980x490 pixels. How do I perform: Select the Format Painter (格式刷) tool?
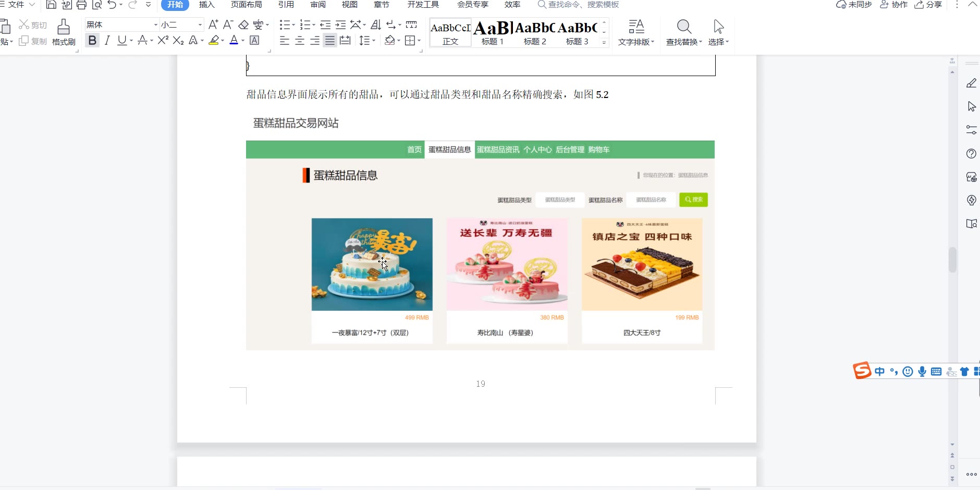pos(64,32)
